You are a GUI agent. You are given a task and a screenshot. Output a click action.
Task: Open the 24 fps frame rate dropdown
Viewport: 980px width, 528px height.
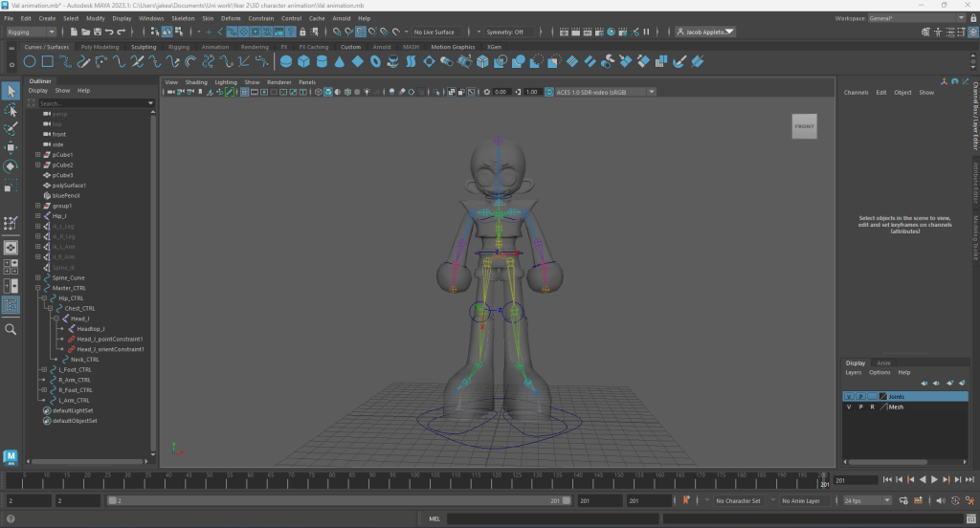click(x=866, y=500)
